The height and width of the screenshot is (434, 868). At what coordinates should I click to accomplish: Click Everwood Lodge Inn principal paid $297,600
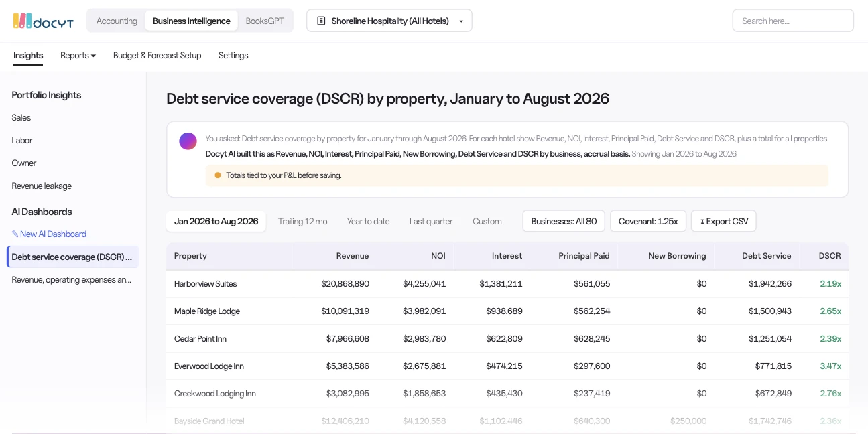[592, 366]
